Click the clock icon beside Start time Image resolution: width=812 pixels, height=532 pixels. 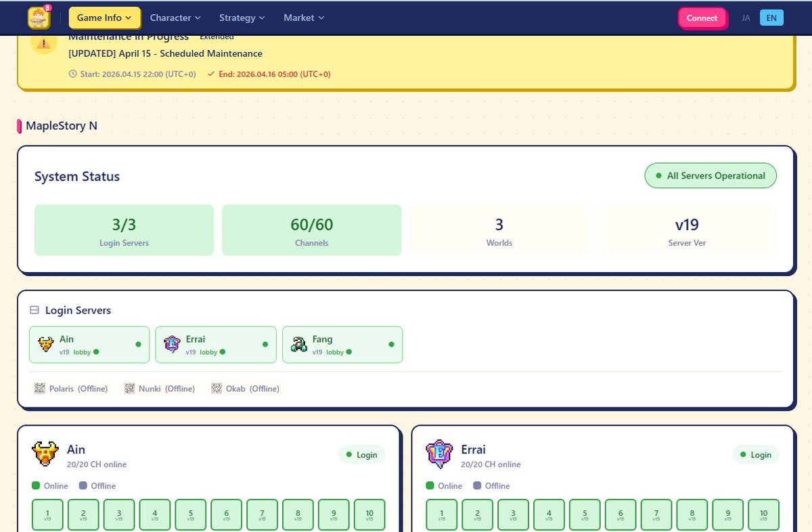[72, 74]
